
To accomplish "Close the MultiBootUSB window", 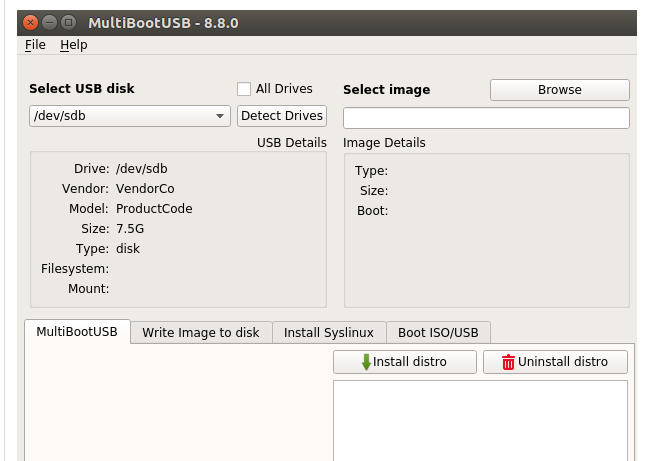I will pyautogui.click(x=31, y=22).
